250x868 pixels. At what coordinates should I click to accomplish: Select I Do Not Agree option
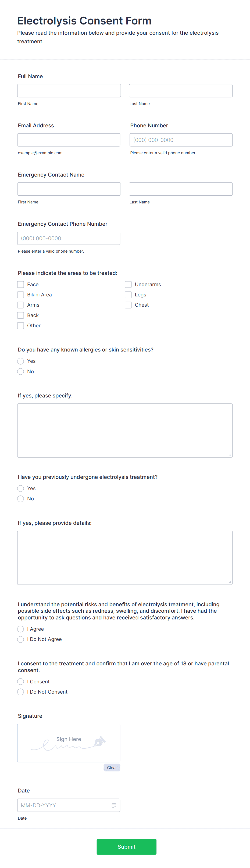point(20,639)
